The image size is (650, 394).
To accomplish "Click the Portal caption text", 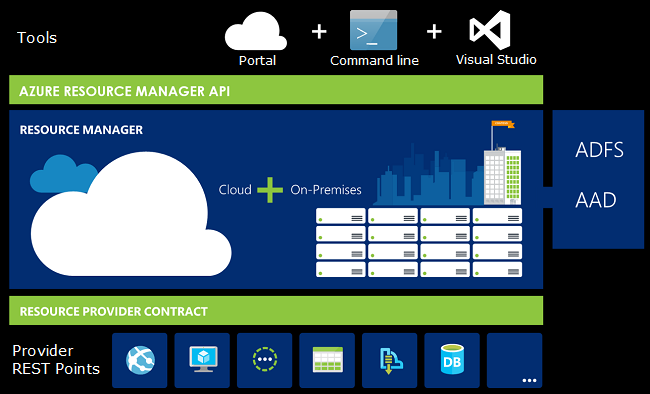I will pyautogui.click(x=257, y=61).
